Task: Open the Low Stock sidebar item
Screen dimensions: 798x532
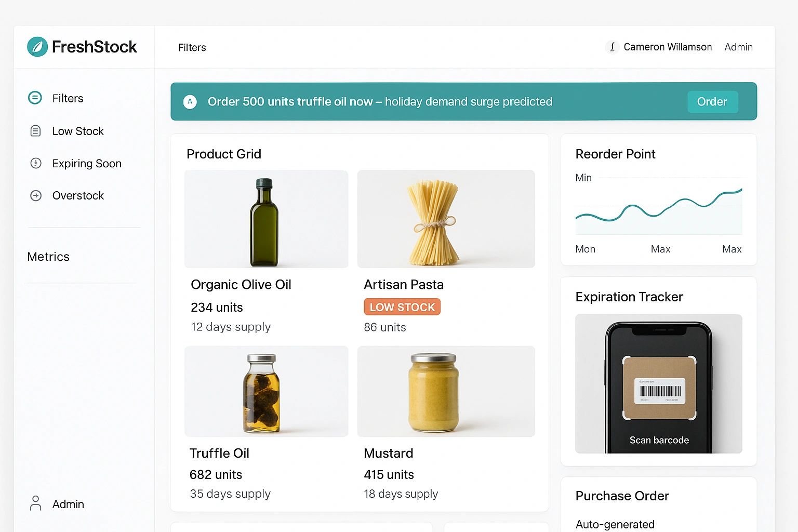Action: (78, 131)
